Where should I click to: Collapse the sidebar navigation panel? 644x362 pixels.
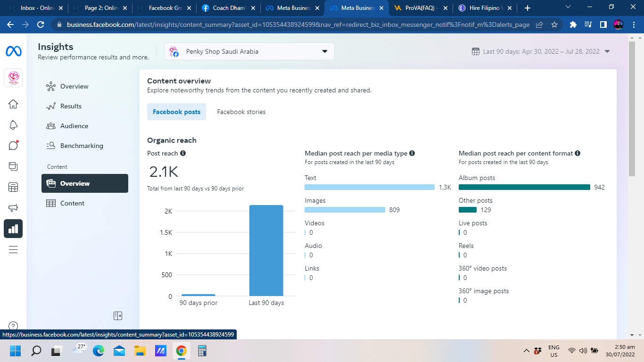118,315
